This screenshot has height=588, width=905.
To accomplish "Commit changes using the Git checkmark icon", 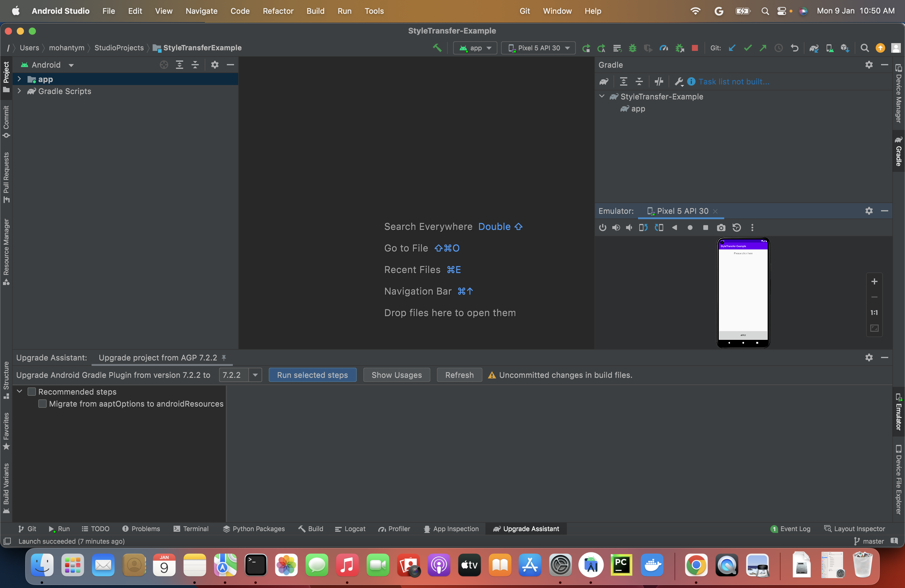I will point(748,48).
